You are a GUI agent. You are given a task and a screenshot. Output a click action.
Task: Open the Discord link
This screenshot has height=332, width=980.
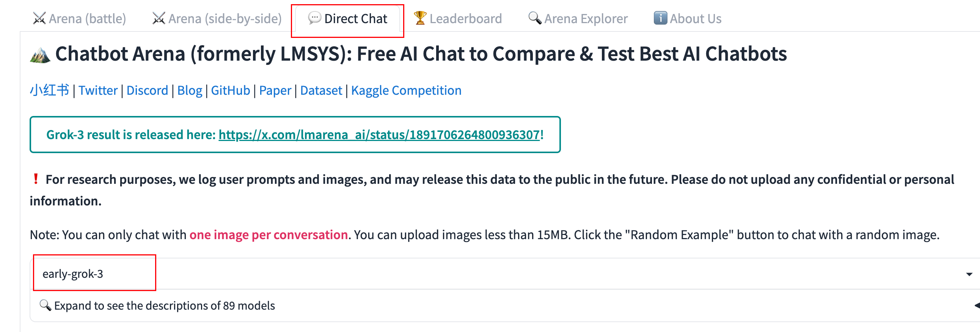(x=147, y=90)
